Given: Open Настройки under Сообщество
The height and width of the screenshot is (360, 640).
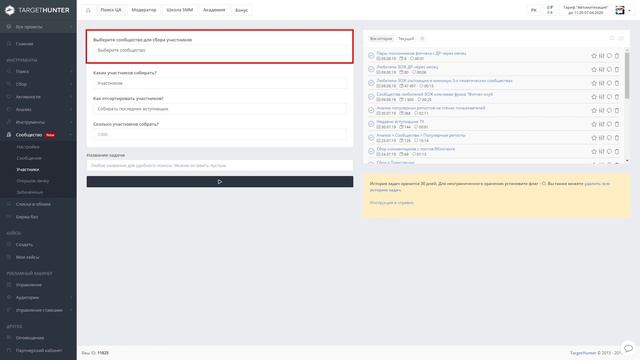Looking at the screenshot, I should click(28, 147).
